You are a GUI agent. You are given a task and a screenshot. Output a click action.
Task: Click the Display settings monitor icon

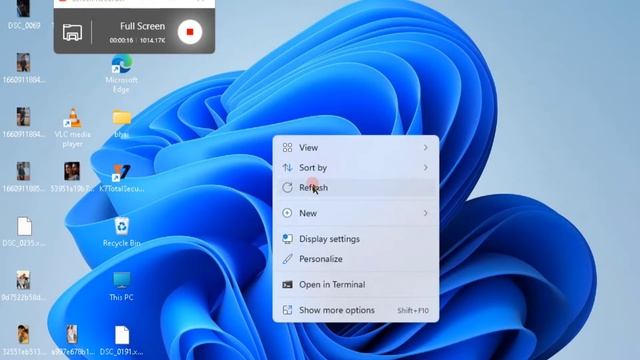point(287,239)
